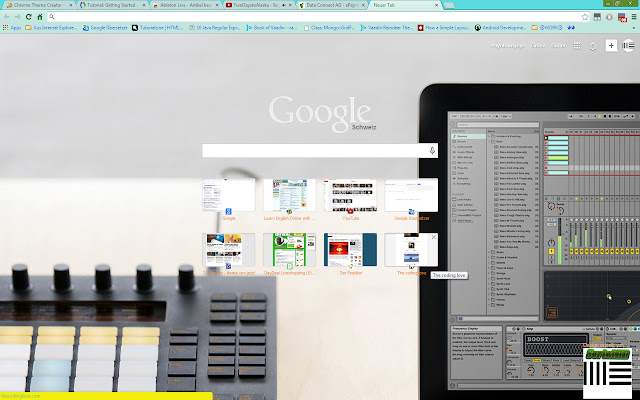Start voice search with the microphone icon

pos(432,151)
